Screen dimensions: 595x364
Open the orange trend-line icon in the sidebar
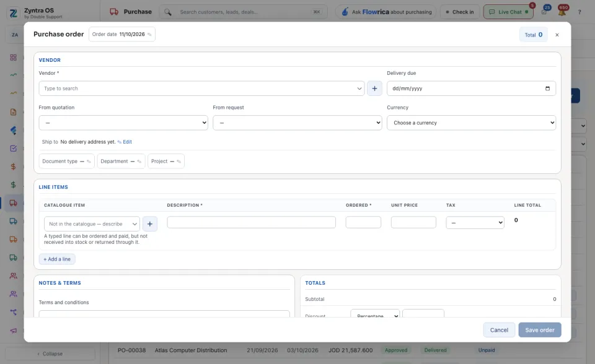click(x=13, y=93)
